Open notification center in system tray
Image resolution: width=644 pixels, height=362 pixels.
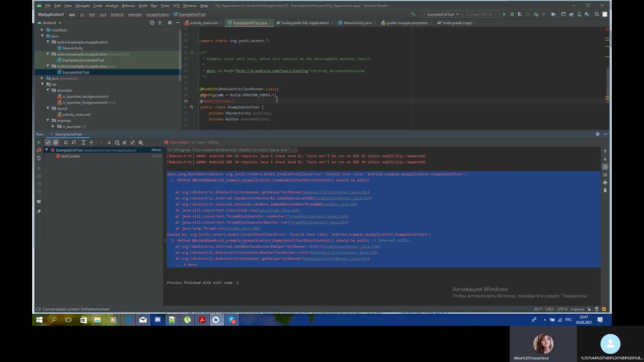pyautogui.click(x=600, y=320)
